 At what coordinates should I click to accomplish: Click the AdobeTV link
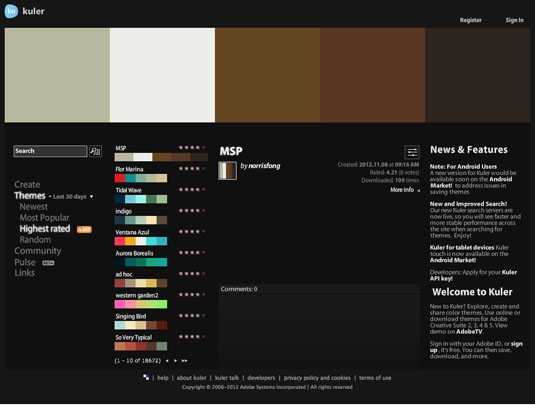coord(469,332)
